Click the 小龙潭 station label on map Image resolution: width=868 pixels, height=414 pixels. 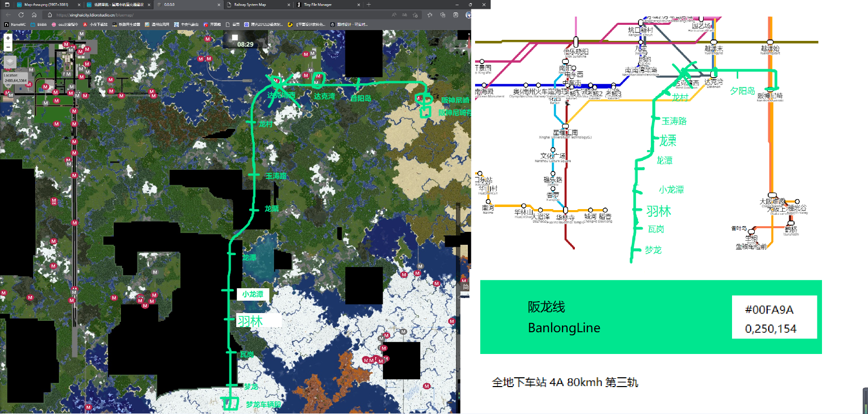pyautogui.click(x=253, y=294)
